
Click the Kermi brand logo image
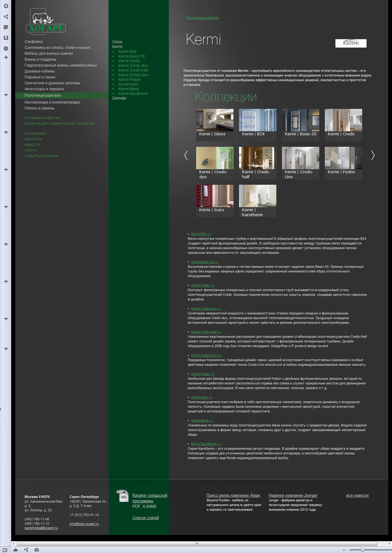[x=351, y=43]
